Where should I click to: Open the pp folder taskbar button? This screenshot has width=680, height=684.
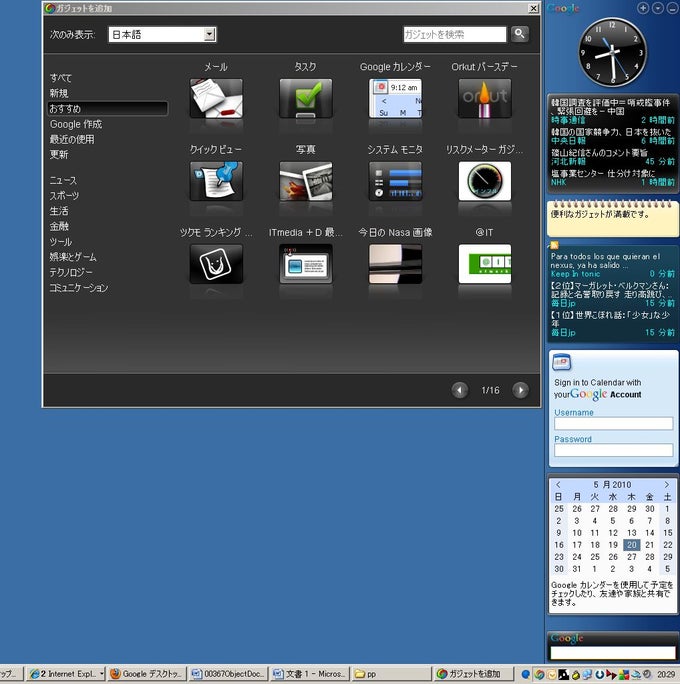point(391,674)
